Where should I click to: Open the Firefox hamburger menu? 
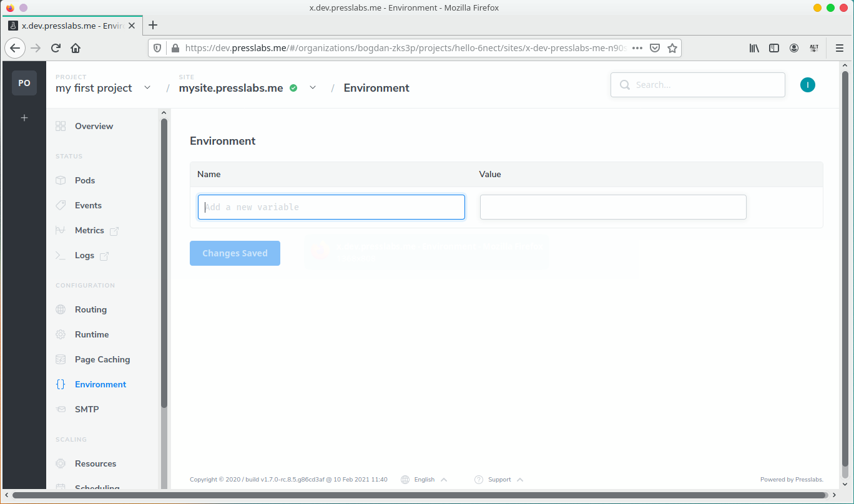pyautogui.click(x=840, y=48)
